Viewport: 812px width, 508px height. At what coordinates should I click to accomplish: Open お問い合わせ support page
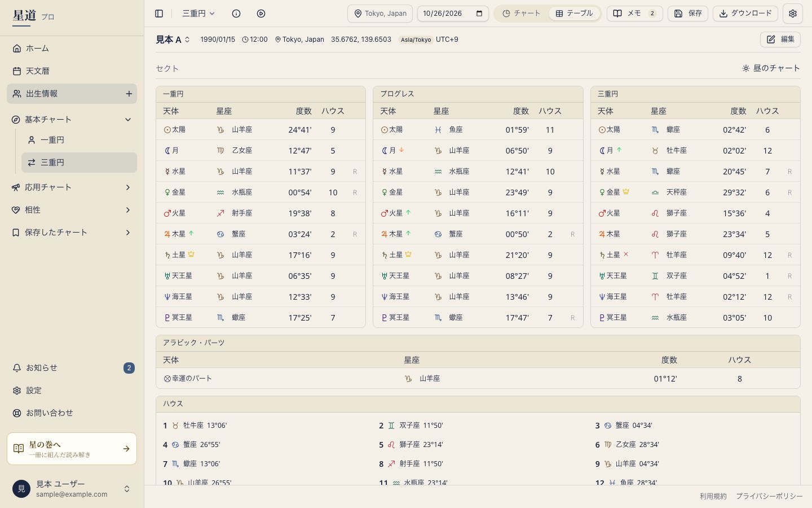pyautogui.click(x=72, y=413)
